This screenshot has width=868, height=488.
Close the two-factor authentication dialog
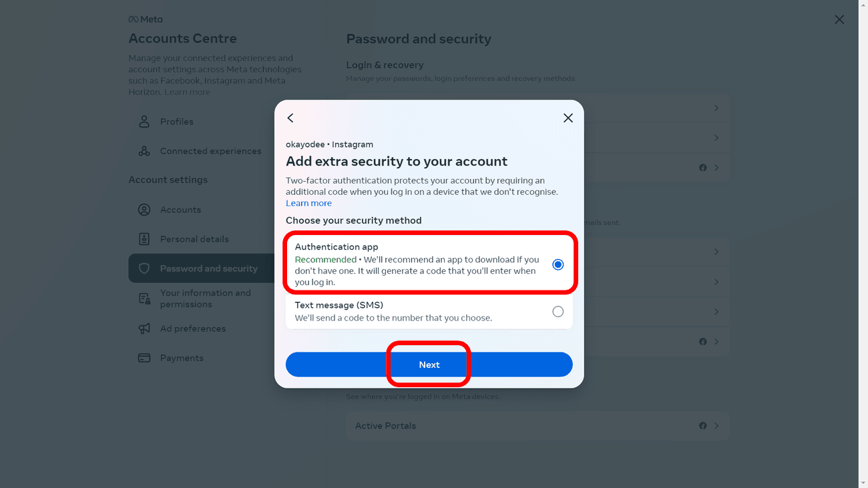pyautogui.click(x=568, y=118)
